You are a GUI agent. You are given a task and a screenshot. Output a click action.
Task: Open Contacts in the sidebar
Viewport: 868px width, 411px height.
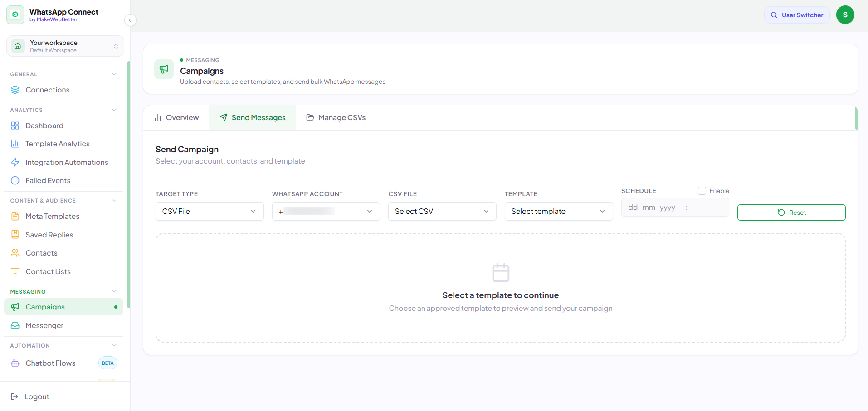point(63,253)
